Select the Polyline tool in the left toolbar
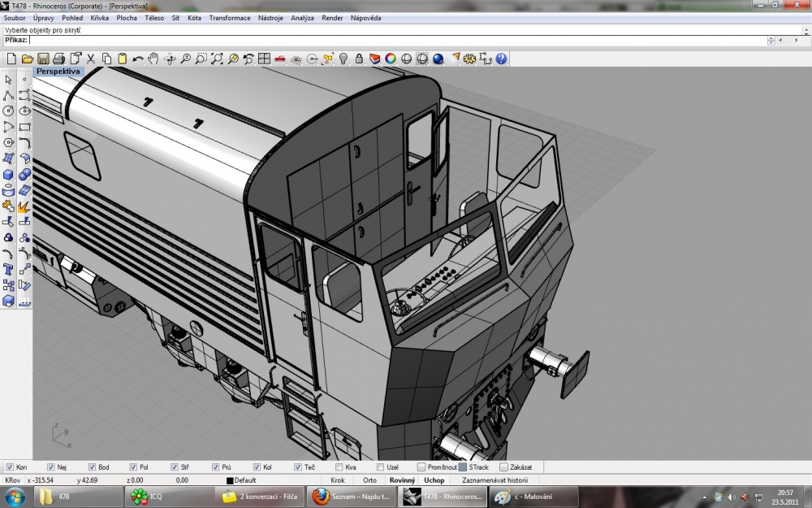This screenshot has width=812, height=508. click(x=8, y=95)
